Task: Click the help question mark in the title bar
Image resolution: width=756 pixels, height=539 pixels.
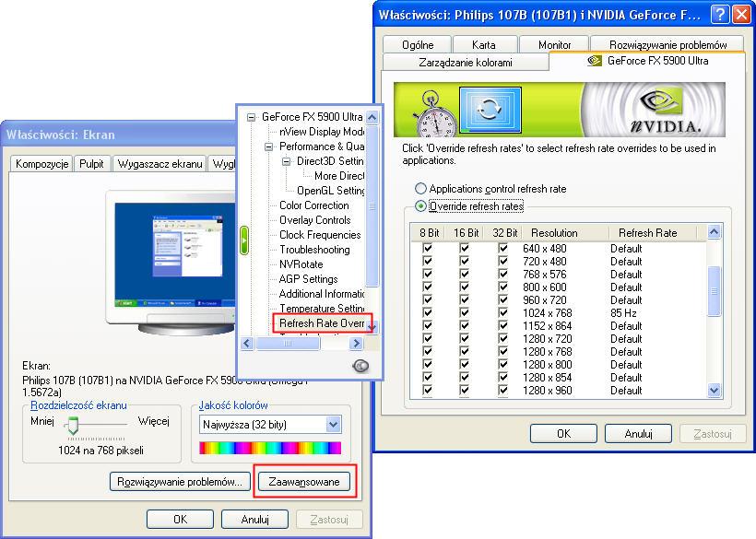Action: 720,15
